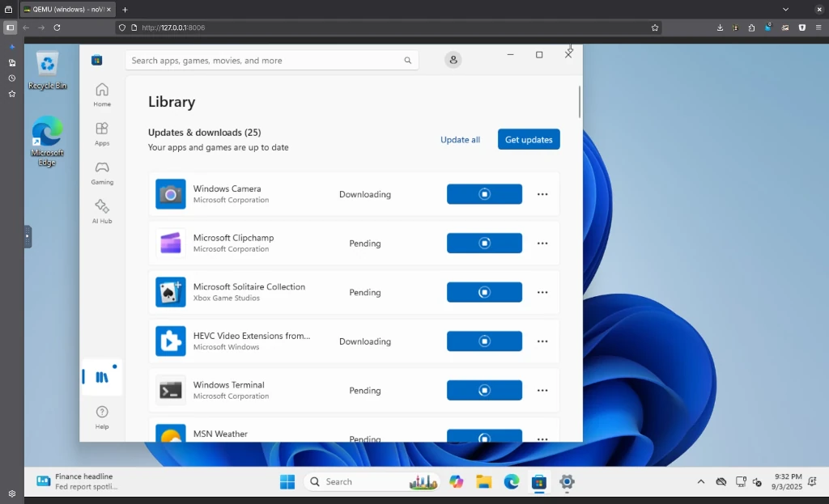The height and width of the screenshot is (504, 829).
Task: Open new browser tab with plus button
Action: (x=125, y=10)
